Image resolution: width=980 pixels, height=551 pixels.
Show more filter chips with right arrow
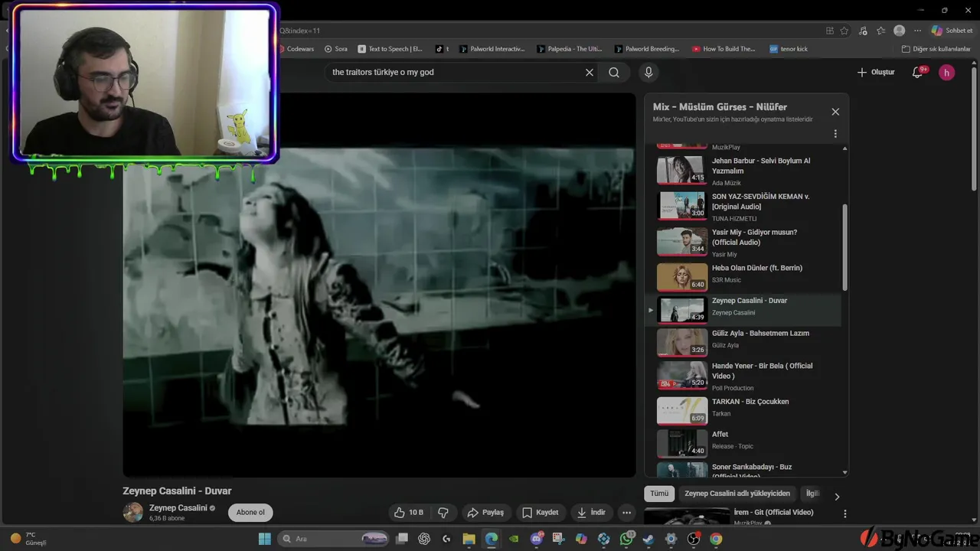[x=837, y=497]
